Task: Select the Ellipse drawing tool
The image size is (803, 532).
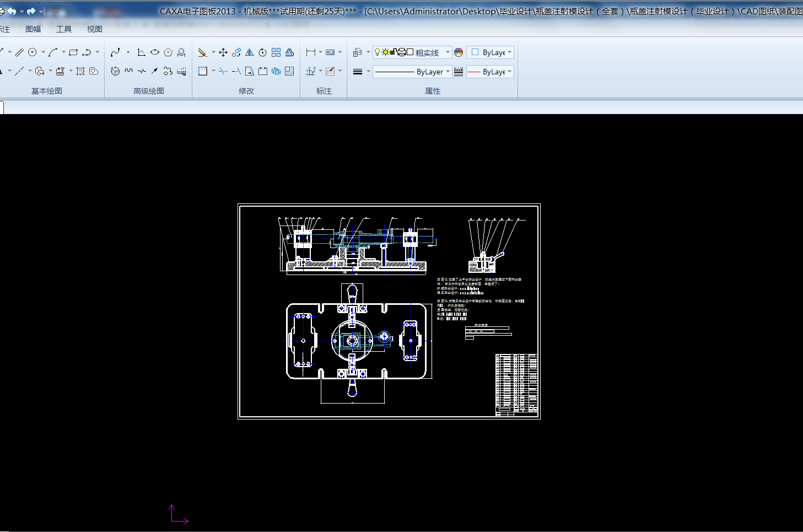Action: pyautogui.click(x=155, y=52)
